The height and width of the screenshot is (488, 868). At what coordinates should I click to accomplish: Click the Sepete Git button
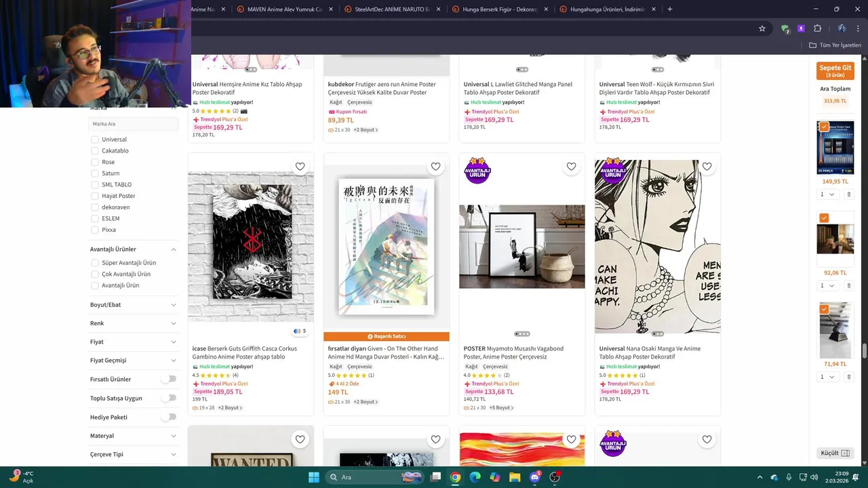[x=835, y=70]
